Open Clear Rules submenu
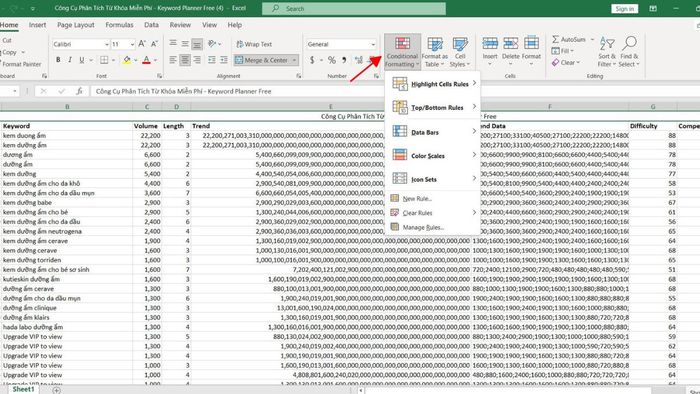Viewport: 700px width, 394px height. 433,213
